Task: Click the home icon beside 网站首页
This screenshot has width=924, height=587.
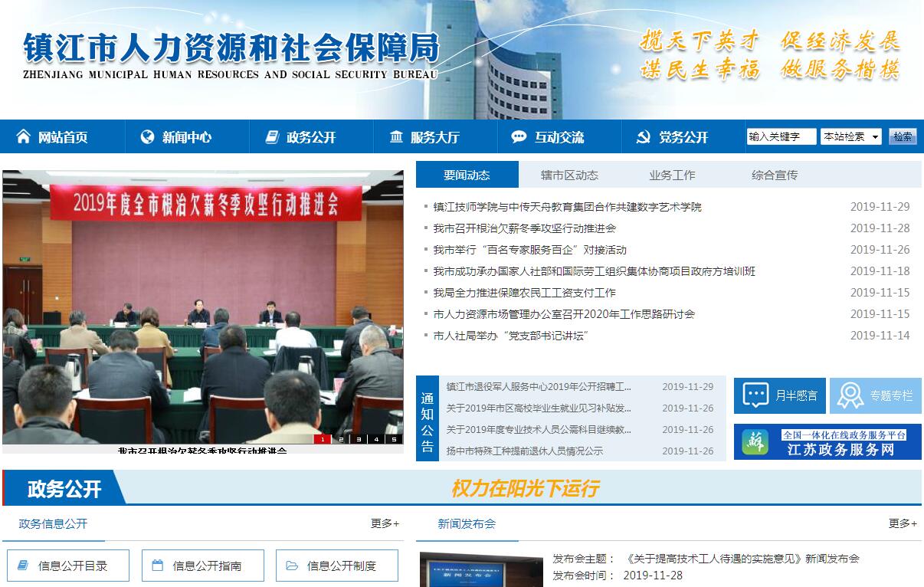Action: (x=23, y=137)
